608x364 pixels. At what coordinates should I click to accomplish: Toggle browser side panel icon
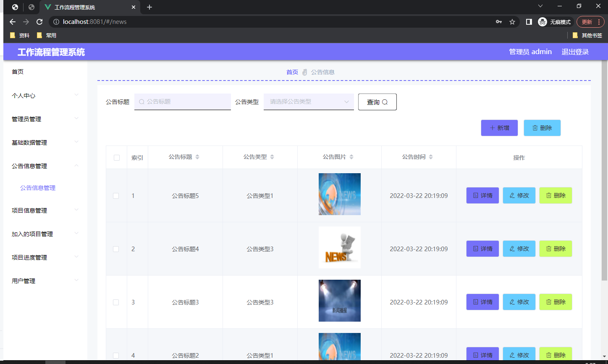point(529,22)
